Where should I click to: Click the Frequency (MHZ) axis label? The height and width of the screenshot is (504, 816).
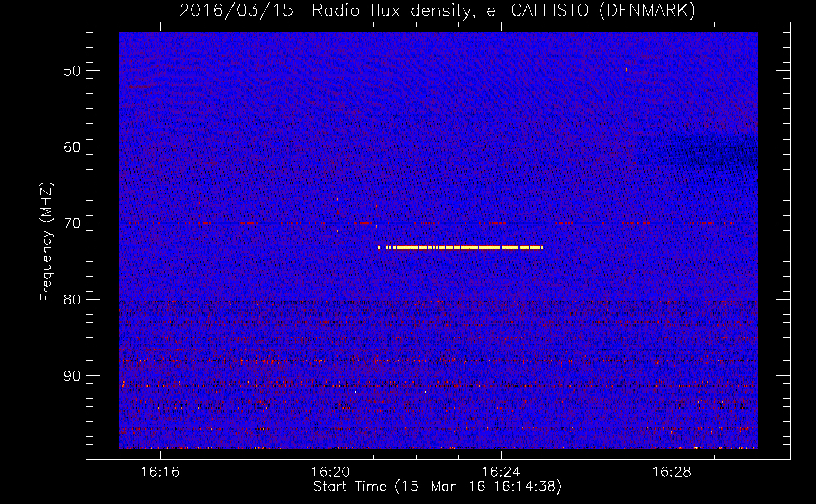46,242
